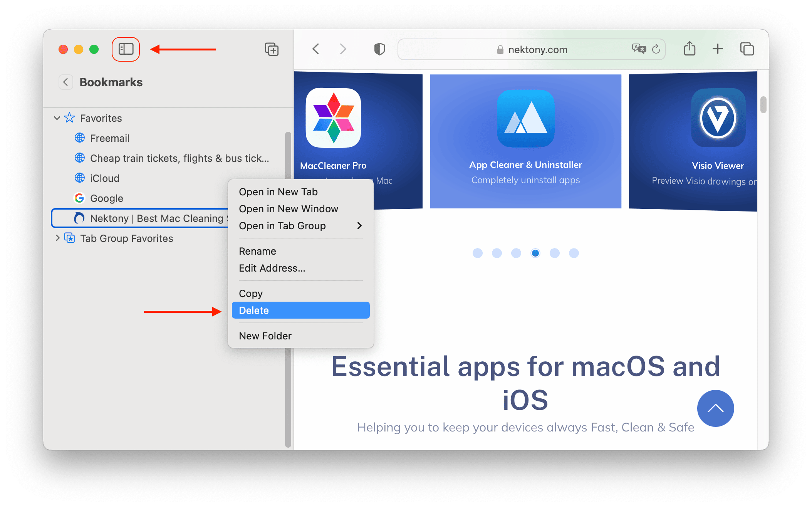Open the Share button in toolbar
Screen dimensions: 812x507
pos(690,49)
